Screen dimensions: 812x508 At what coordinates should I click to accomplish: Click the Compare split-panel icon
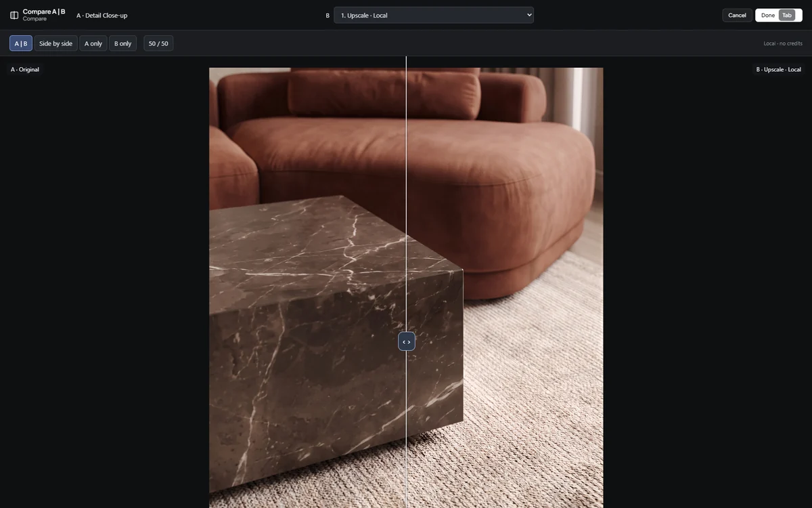tap(14, 15)
